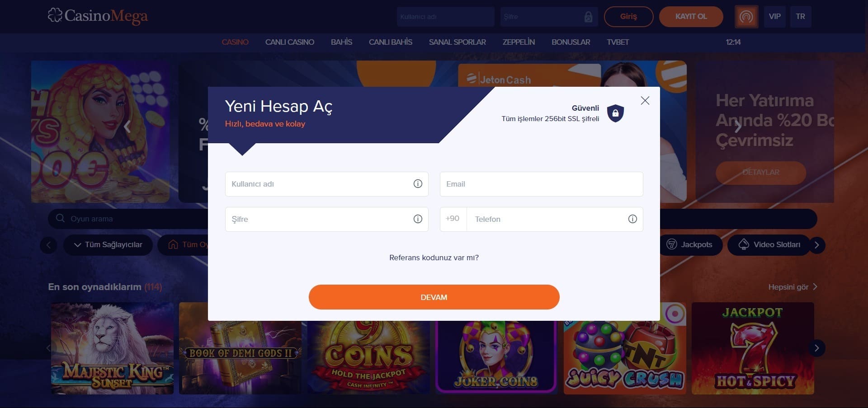Image resolution: width=868 pixels, height=408 pixels.
Task: Expand the Tüm Sağlayıcılar dropdown
Action: (x=108, y=245)
